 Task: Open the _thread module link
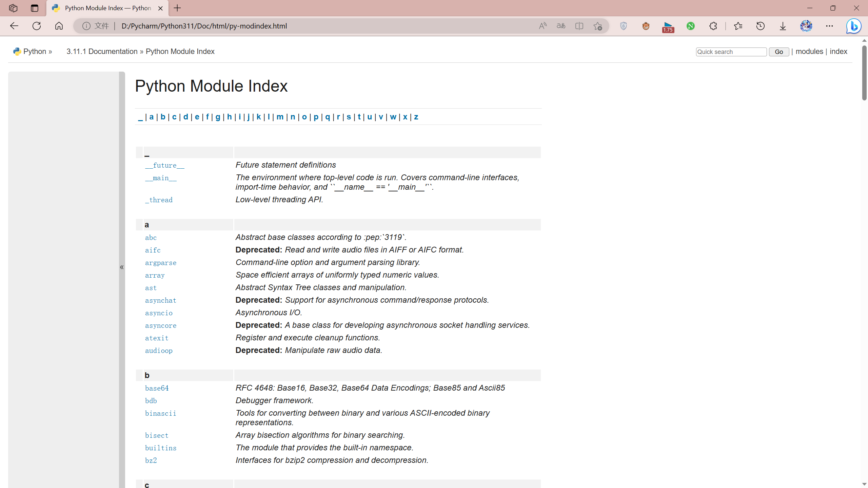(x=159, y=200)
